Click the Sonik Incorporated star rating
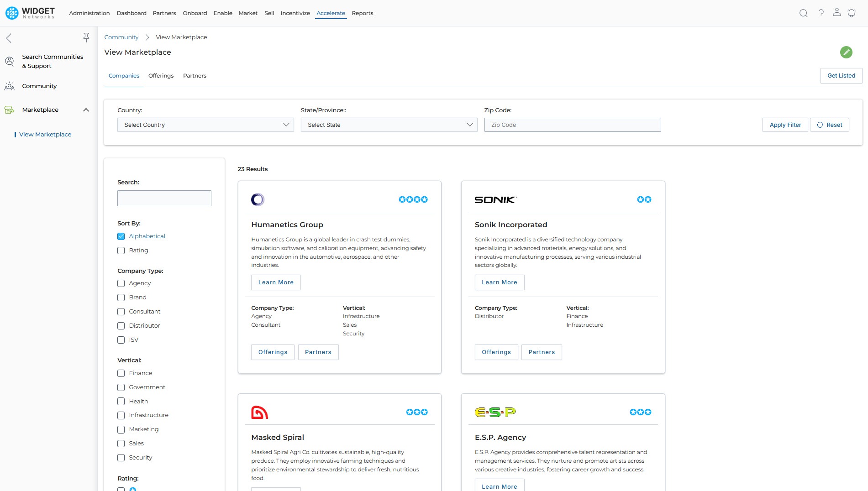Image resolution: width=868 pixels, height=491 pixels. coord(644,200)
